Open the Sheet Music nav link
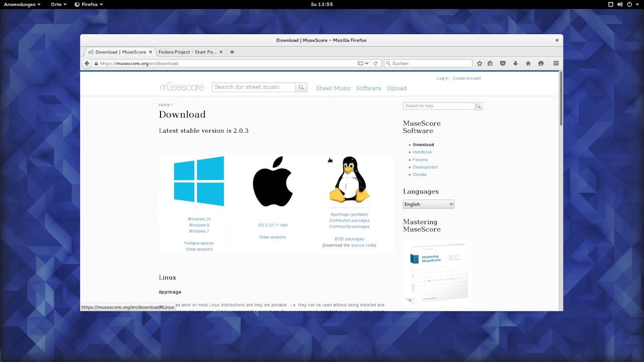 (333, 88)
